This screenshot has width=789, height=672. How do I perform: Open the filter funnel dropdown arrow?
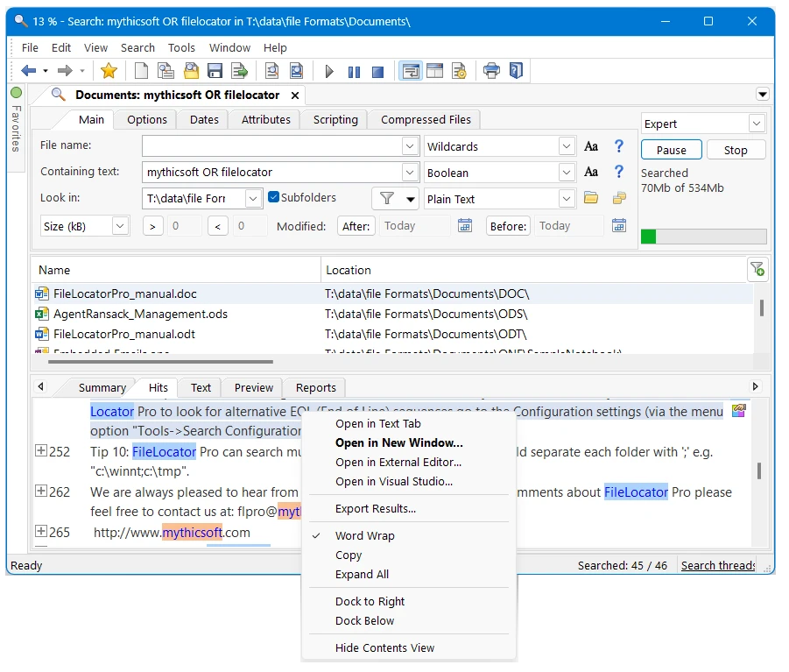point(411,200)
